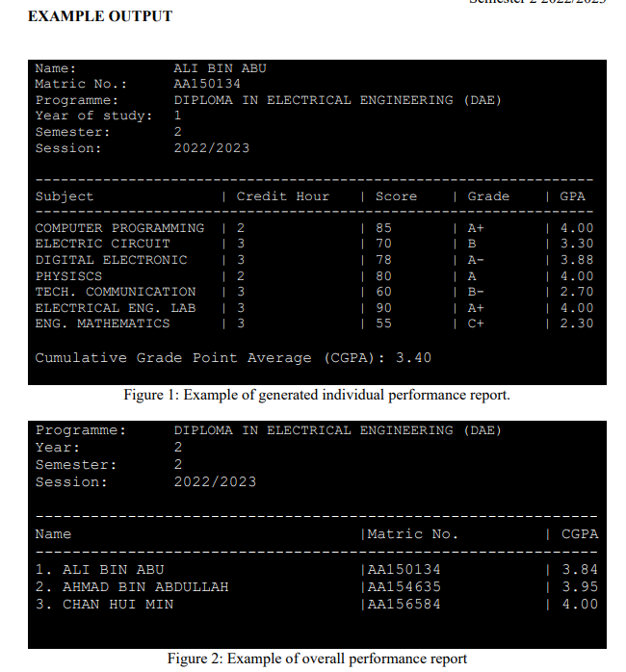Click grade A- for Digital Electronic

coord(476,260)
